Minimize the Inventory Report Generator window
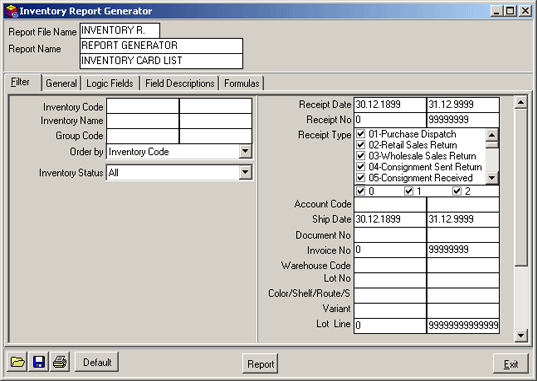 click(x=497, y=11)
